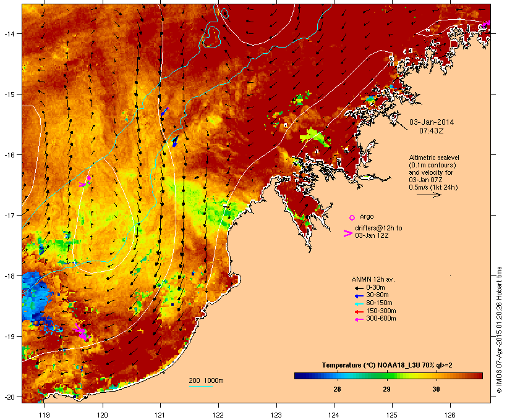507x420 pixels.
Task: Click the latitude axis label -17
Action: click(x=9, y=215)
